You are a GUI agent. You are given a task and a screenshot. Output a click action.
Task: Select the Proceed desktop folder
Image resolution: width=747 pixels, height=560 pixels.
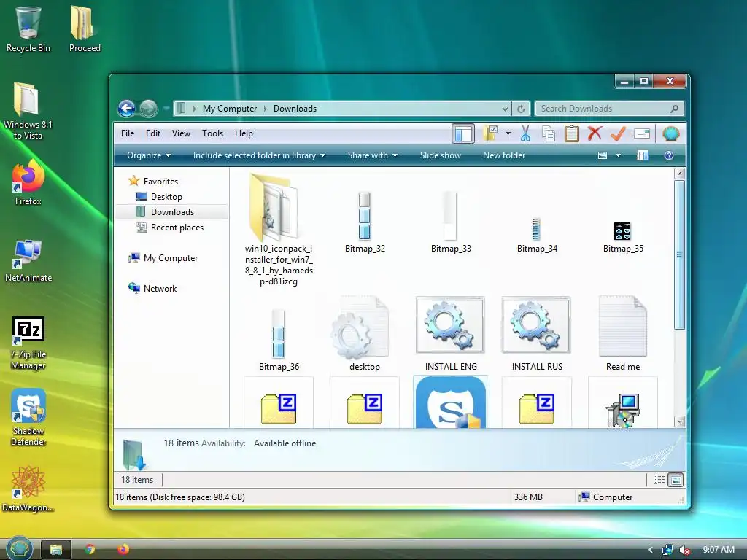tap(85, 28)
